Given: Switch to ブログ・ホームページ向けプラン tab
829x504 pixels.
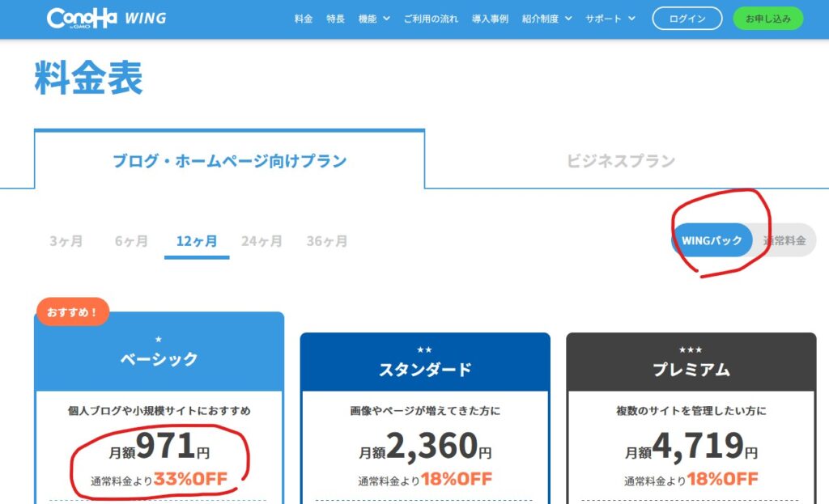Looking at the screenshot, I should coord(229,161).
